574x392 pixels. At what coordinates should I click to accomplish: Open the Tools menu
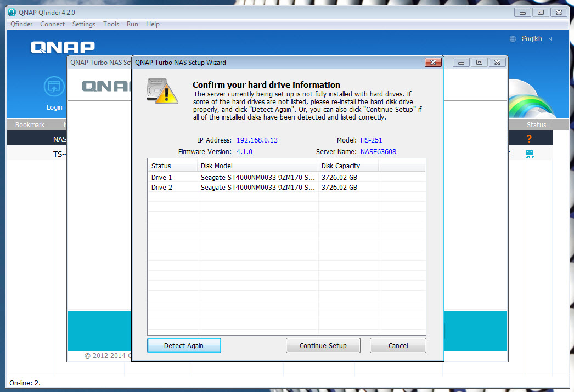(111, 24)
